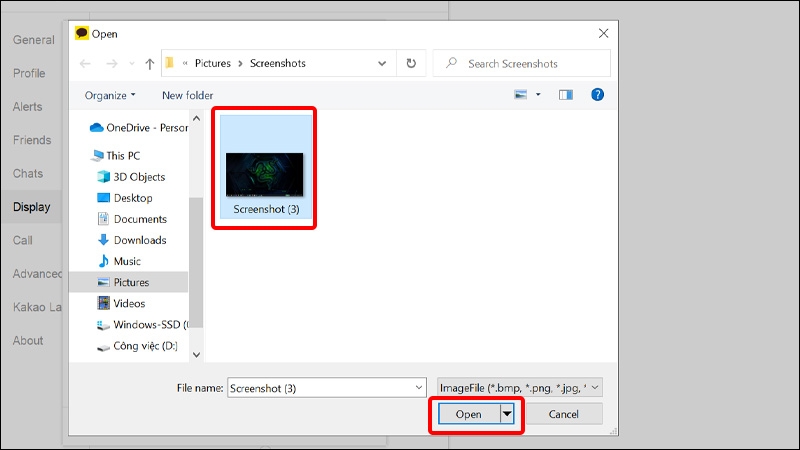
Task: Open the view options dropdown arrow
Action: (x=538, y=94)
